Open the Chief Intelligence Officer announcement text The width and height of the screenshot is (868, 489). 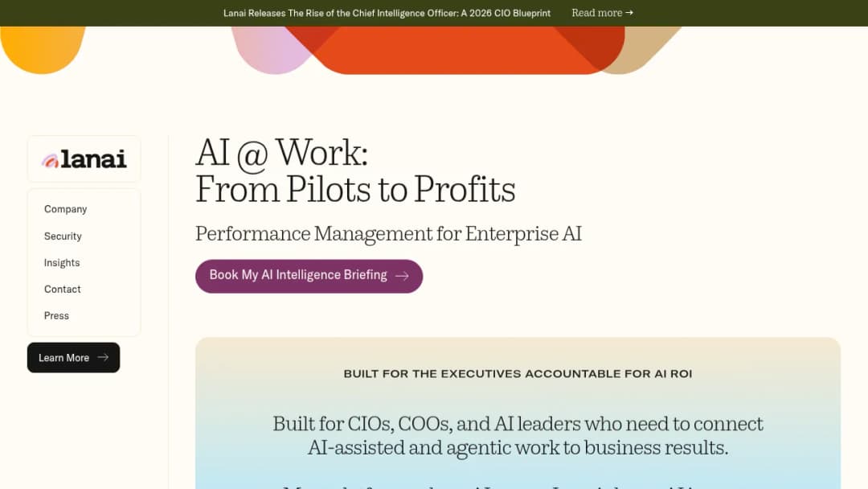tap(387, 14)
